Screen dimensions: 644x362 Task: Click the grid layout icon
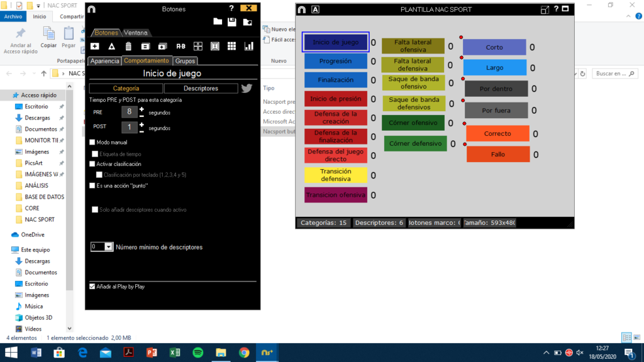tap(231, 46)
